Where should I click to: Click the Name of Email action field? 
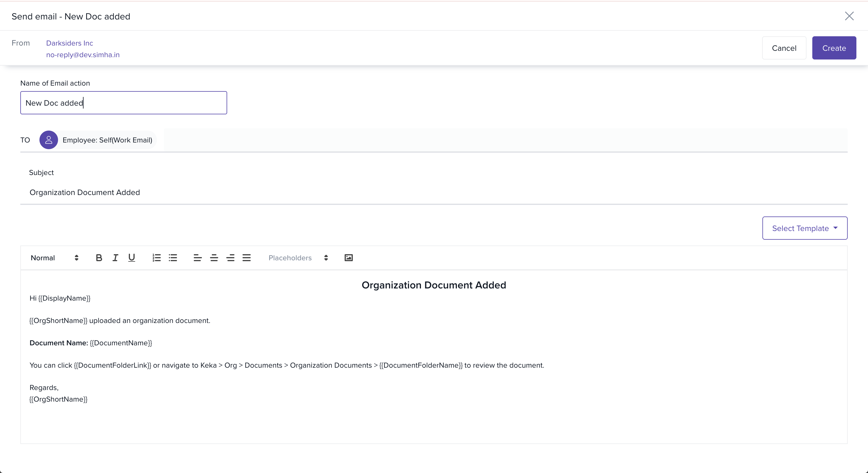click(x=123, y=103)
